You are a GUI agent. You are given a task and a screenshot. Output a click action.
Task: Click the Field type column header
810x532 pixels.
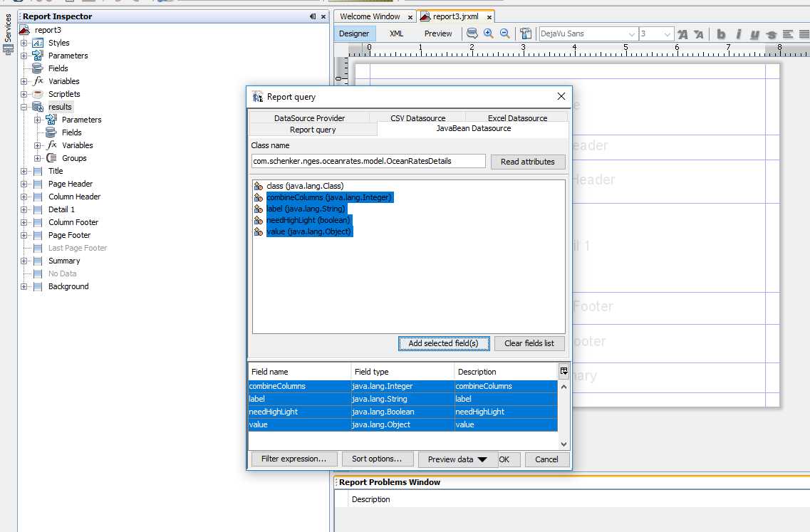coord(403,371)
